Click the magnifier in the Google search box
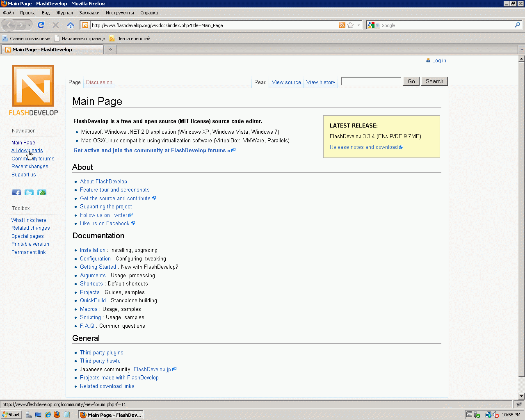The image size is (525, 420). (517, 25)
